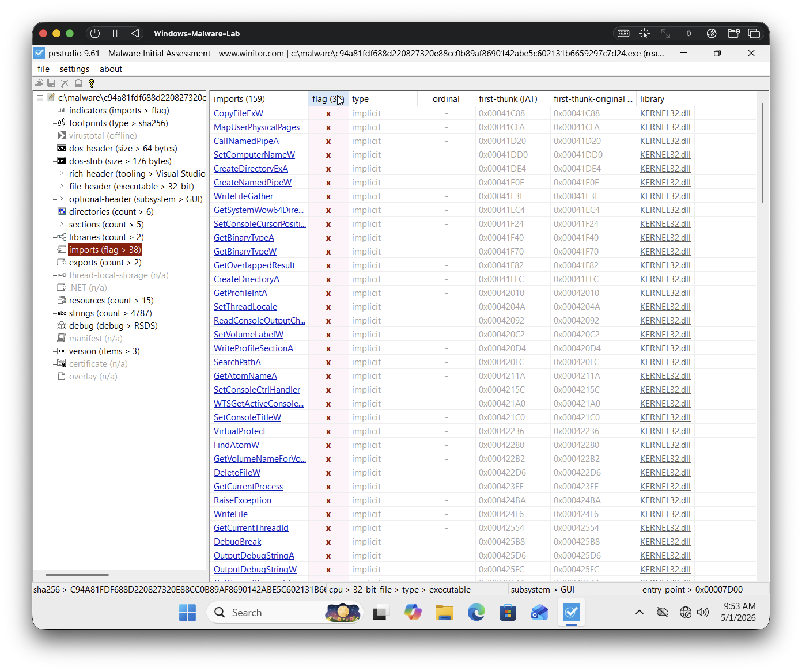The image size is (802, 672).
Task: Select the manifest (n/a) tree row
Action: (x=95, y=339)
